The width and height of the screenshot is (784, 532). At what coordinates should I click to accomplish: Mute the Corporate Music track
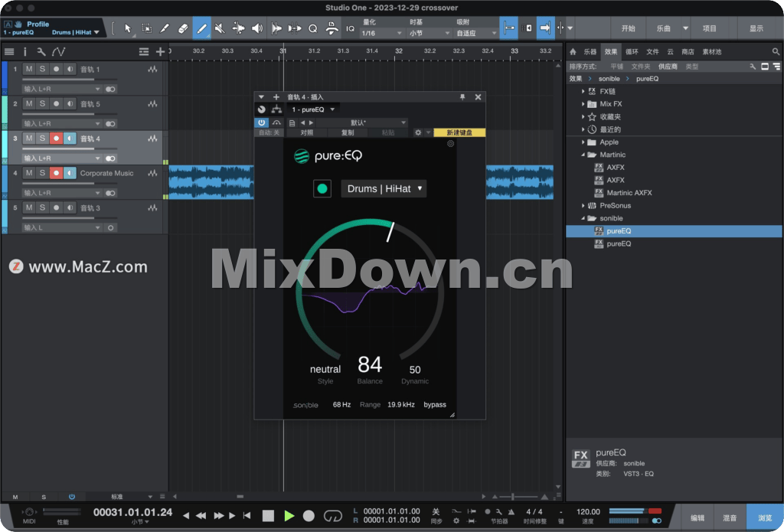[x=29, y=173]
